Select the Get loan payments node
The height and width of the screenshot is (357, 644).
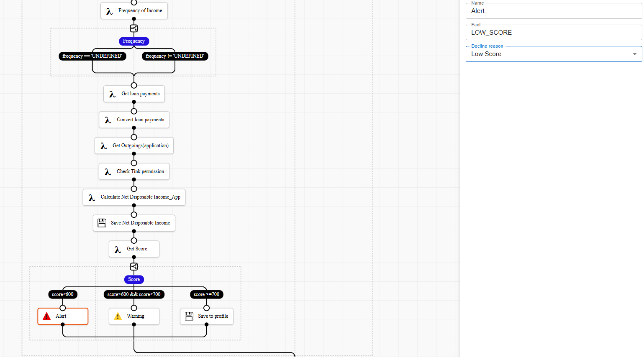click(x=134, y=94)
